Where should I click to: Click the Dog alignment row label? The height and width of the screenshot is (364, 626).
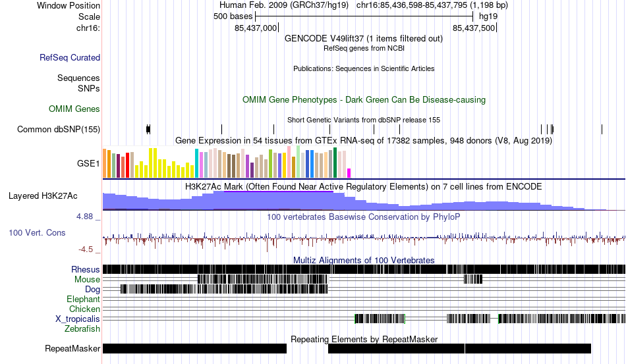[x=92, y=289]
